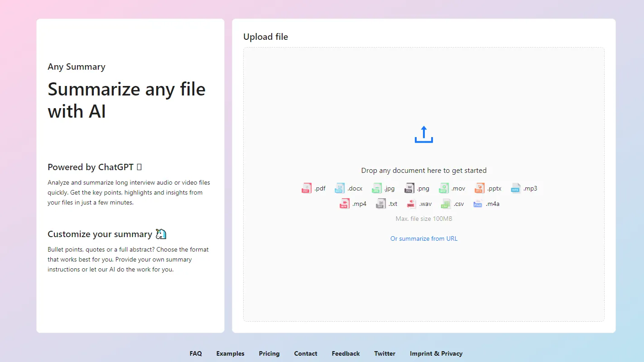
Task: Click the .png format icon
Action: tap(409, 188)
